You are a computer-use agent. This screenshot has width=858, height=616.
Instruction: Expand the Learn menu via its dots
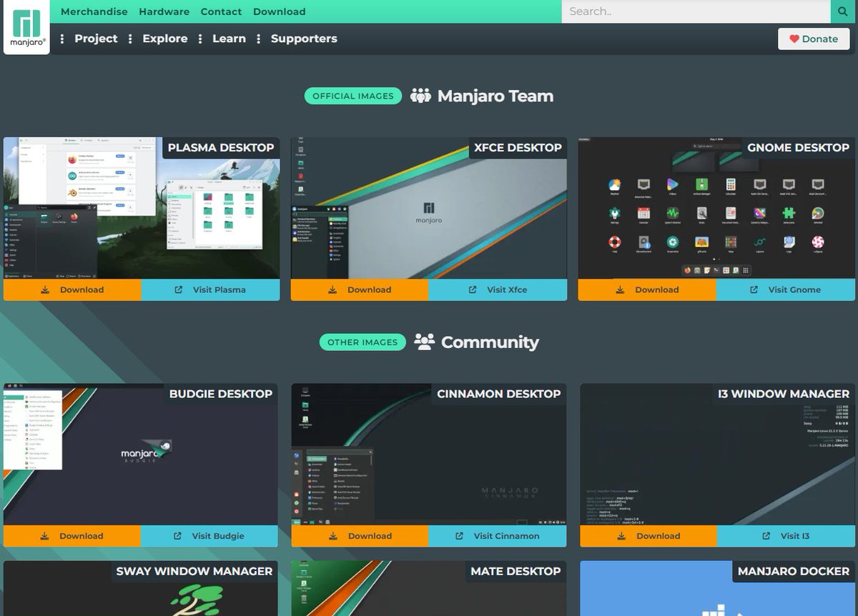[200, 39]
